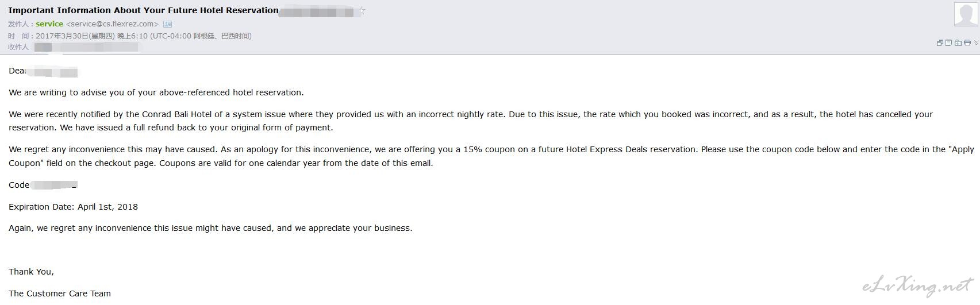Click the 'Conrad Bali Hotel' paragraph text
The image size is (980, 305).
pyautogui.click(x=471, y=121)
